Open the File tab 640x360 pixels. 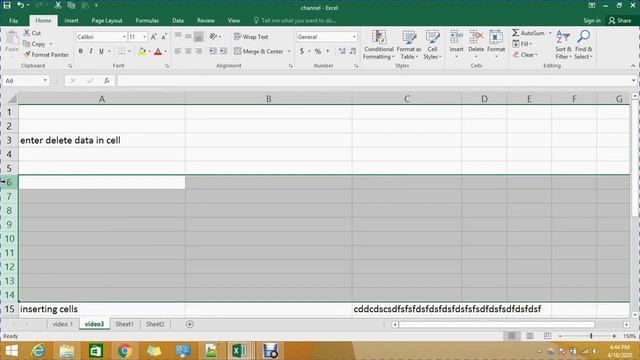coord(13,20)
